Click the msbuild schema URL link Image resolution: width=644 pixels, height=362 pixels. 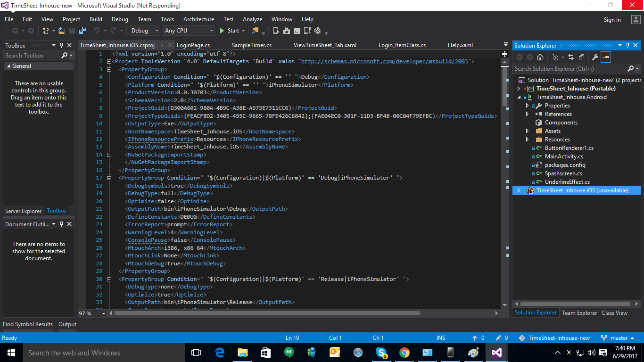[x=384, y=61]
